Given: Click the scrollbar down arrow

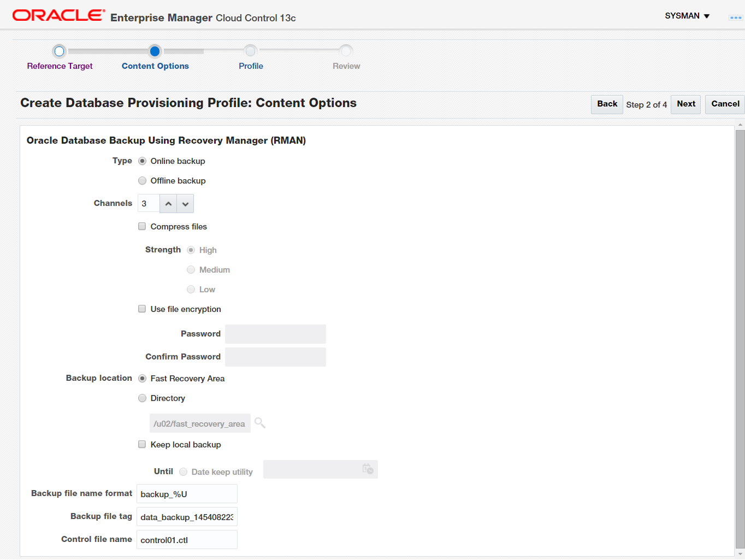Looking at the screenshot, I should [740, 553].
